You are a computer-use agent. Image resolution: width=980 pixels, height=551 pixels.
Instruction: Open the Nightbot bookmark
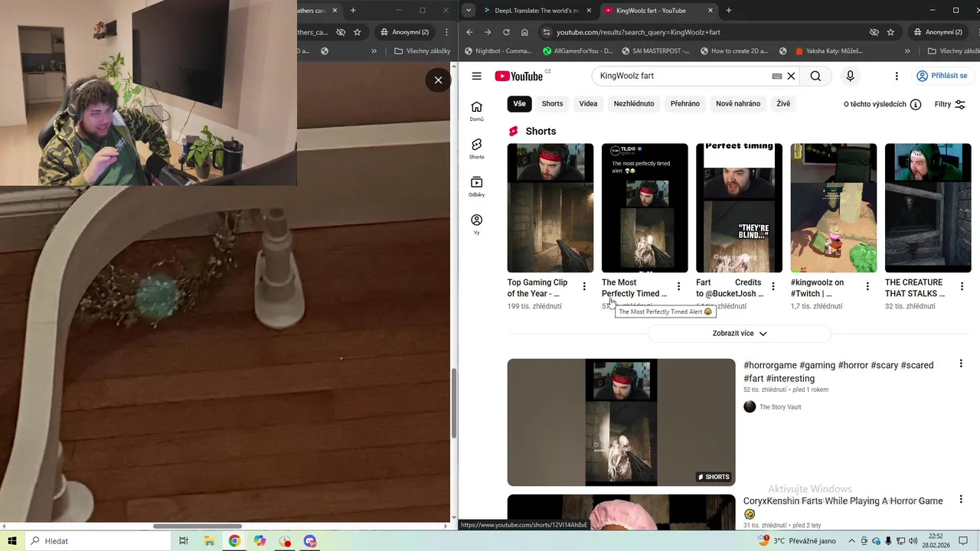498,51
